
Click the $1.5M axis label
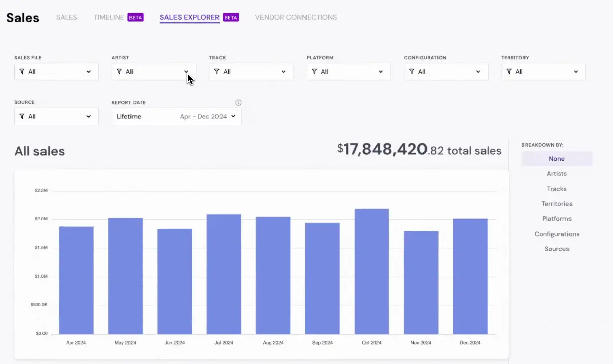coord(41,248)
